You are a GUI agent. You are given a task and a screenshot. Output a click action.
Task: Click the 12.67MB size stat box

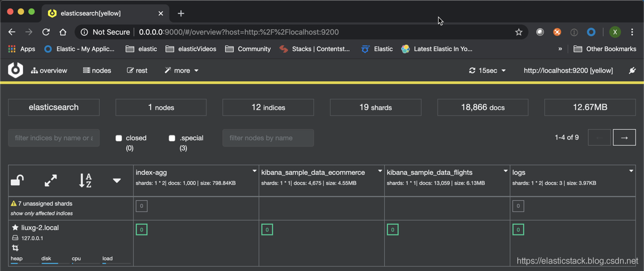point(590,107)
